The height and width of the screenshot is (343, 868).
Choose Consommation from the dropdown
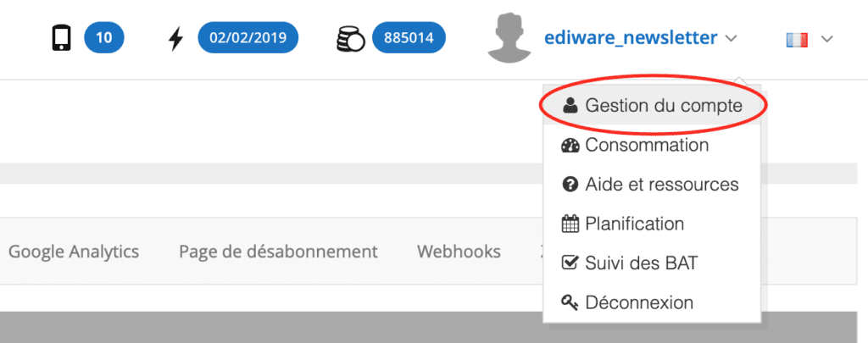pos(652,146)
